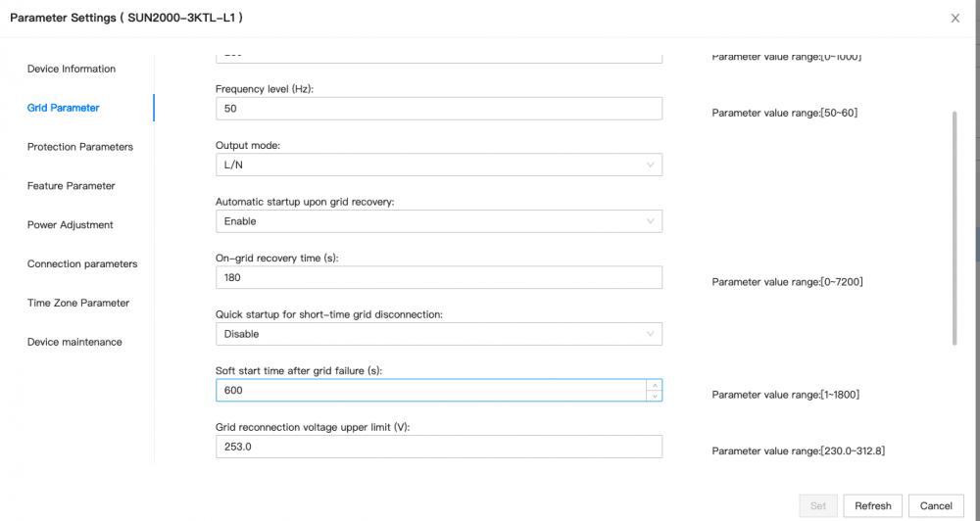Close the Parameter Settings dialog via X icon
The image size is (980, 521).
click(955, 18)
